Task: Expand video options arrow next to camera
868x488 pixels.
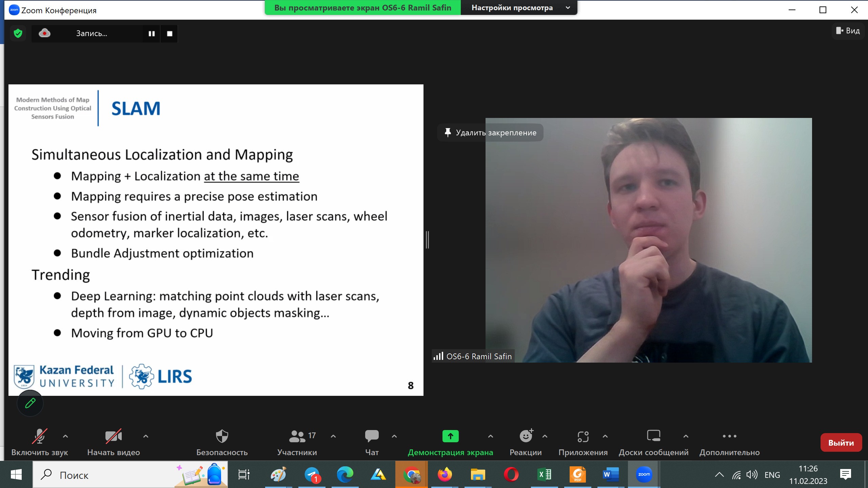Action: coord(146,436)
